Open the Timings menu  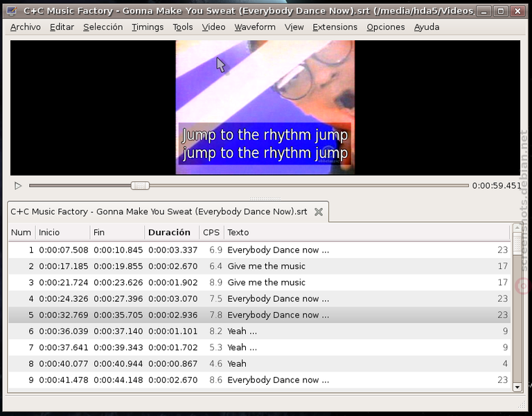point(148,27)
